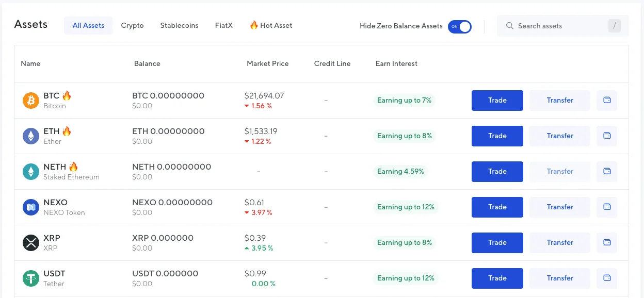Switch to the Crypto tab
The image size is (644, 298).
(132, 26)
